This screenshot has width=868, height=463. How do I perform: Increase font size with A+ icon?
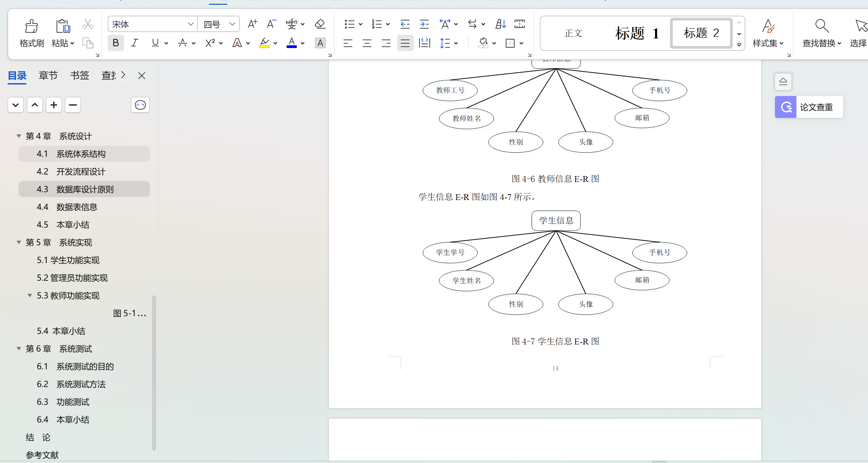click(252, 24)
